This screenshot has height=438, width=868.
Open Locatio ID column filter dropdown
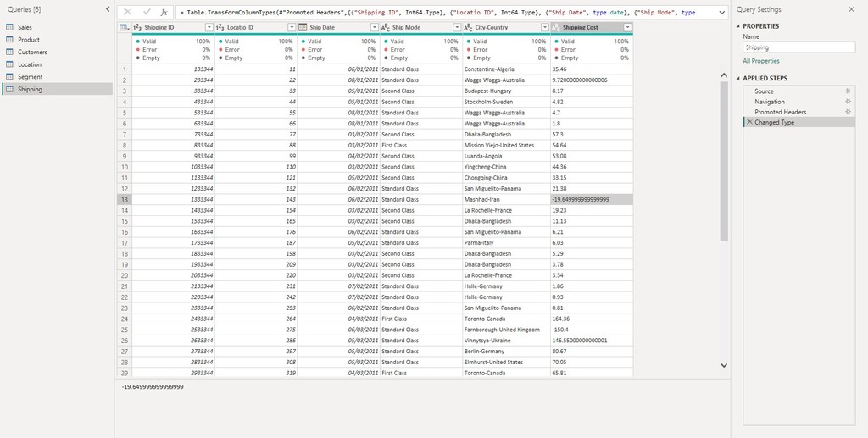pos(292,28)
